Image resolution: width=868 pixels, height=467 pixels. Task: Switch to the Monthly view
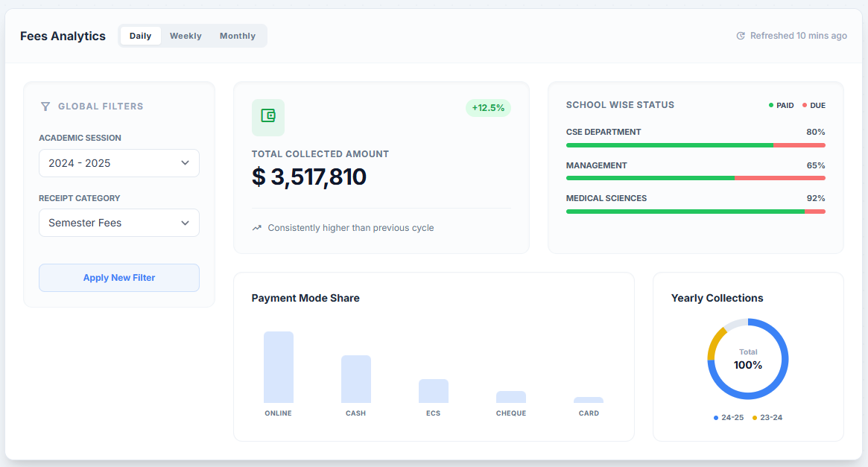coord(238,36)
